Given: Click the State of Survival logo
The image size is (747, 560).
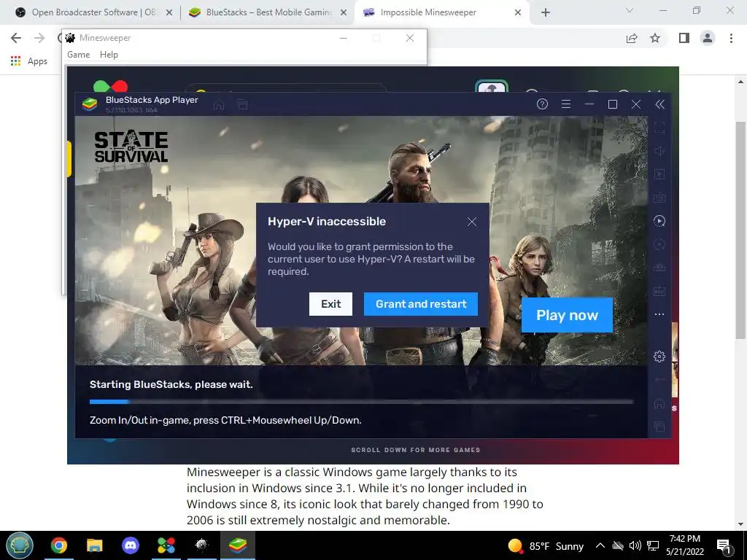Looking at the screenshot, I should click(x=131, y=147).
